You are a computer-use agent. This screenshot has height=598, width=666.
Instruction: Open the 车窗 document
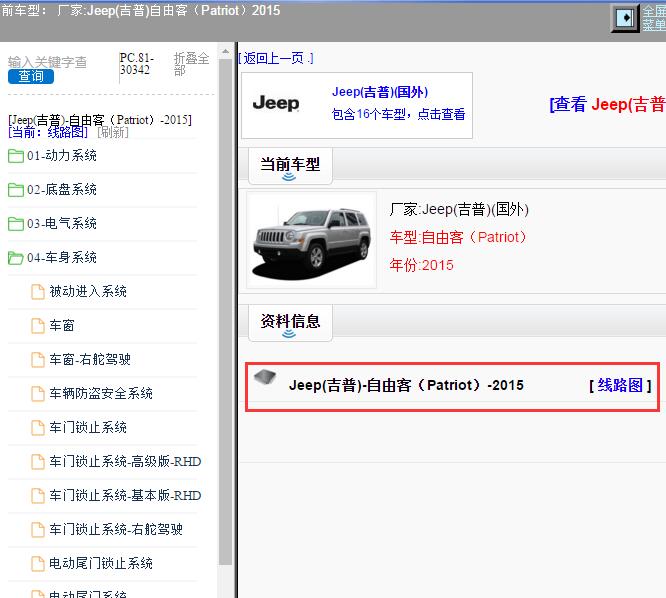tap(62, 326)
